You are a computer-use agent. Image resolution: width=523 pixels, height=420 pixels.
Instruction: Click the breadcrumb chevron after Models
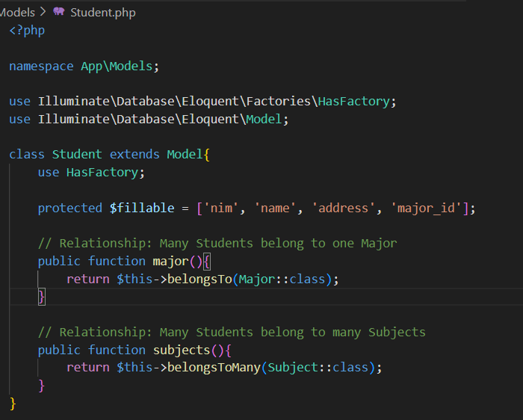click(x=43, y=12)
